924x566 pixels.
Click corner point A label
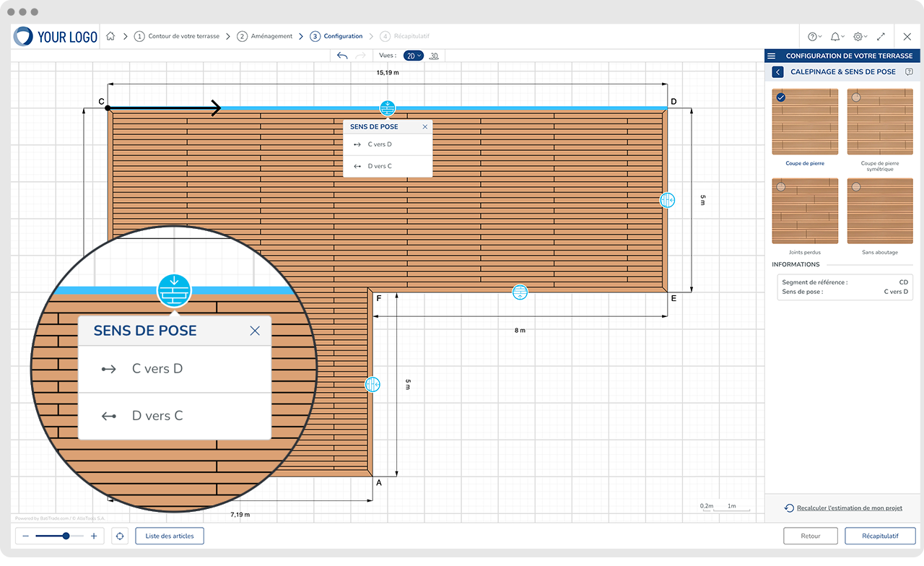pyautogui.click(x=379, y=483)
